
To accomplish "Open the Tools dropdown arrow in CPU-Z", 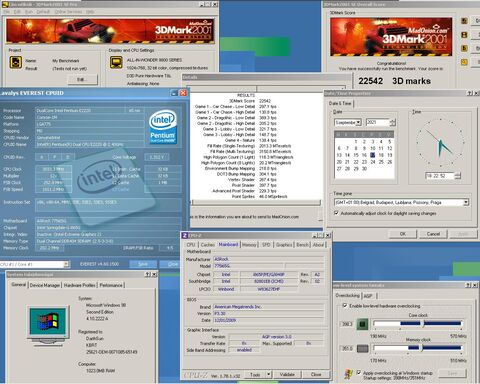I will click(x=268, y=375).
